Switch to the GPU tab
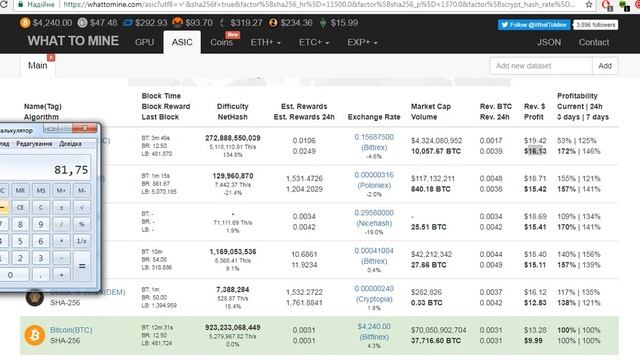The image size is (640, 360). click(144, 42)
